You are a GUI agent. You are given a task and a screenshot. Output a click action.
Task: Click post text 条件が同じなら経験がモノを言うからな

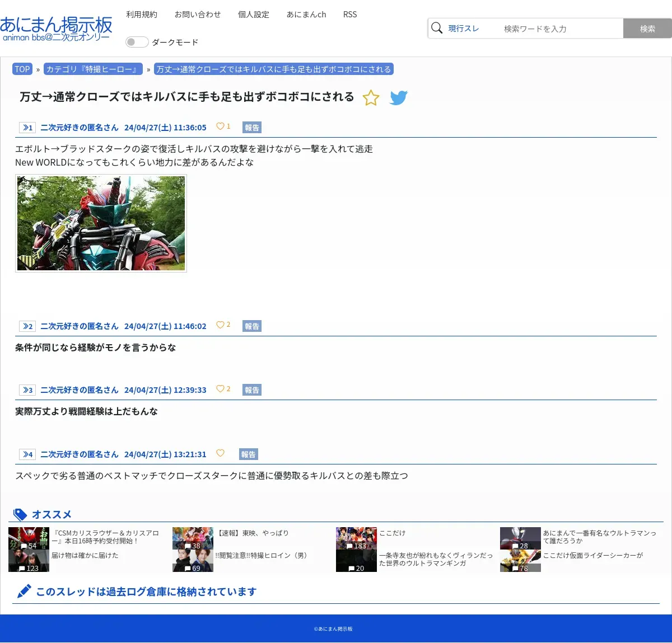(x=96, y=348)
